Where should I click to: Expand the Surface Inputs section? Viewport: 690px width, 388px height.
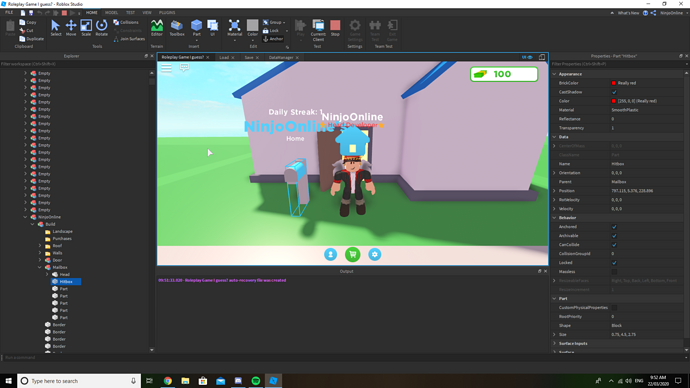(554, 344)
